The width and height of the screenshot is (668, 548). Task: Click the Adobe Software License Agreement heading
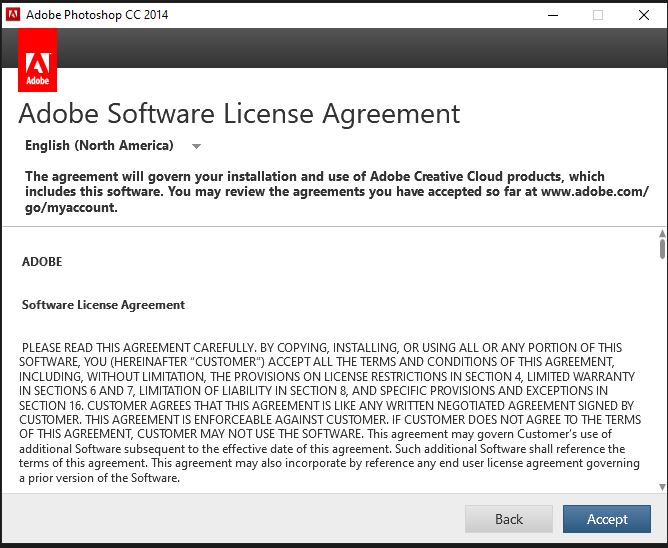(x=239, y=112)
